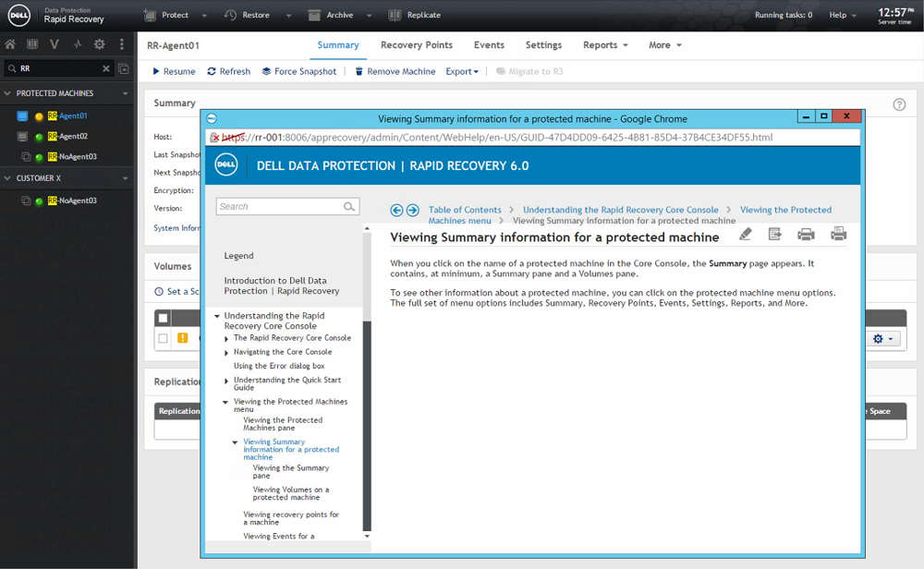924x569 pixels.
Task: Open the Help menu in the top bar
Action: pyautogui.click(x=842, y=16)
